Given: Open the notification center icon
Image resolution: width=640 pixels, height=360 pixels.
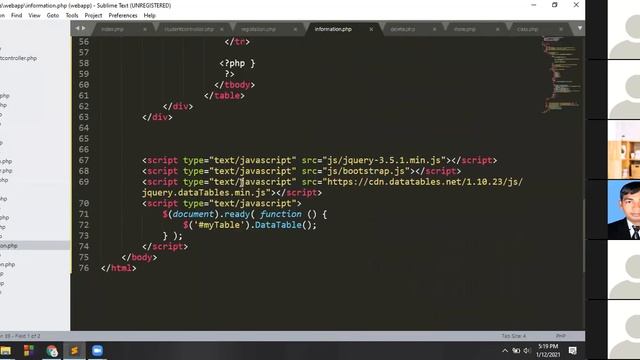Looking at the screenshot, I should pos(573,351).
